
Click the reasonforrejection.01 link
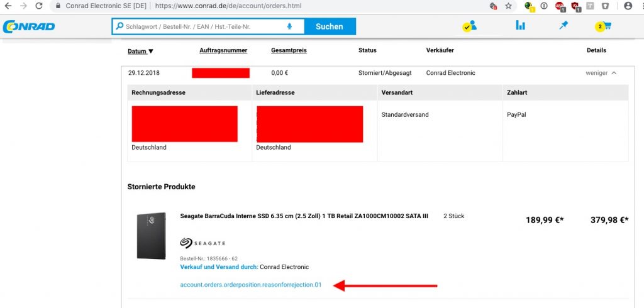click(251, 285)
